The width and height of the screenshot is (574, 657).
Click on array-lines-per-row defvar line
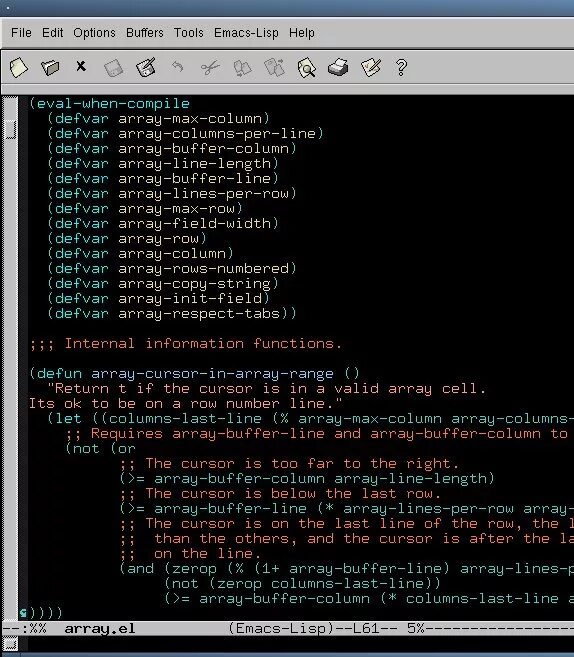point(171,194)
